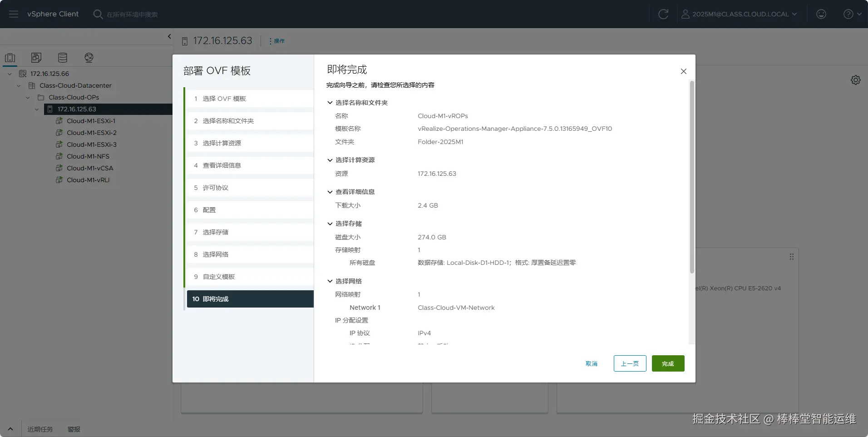Viewport: 868px width, 437px height.
Task: Go to wizard step 6 配置
Action: (x=250, y=210)
